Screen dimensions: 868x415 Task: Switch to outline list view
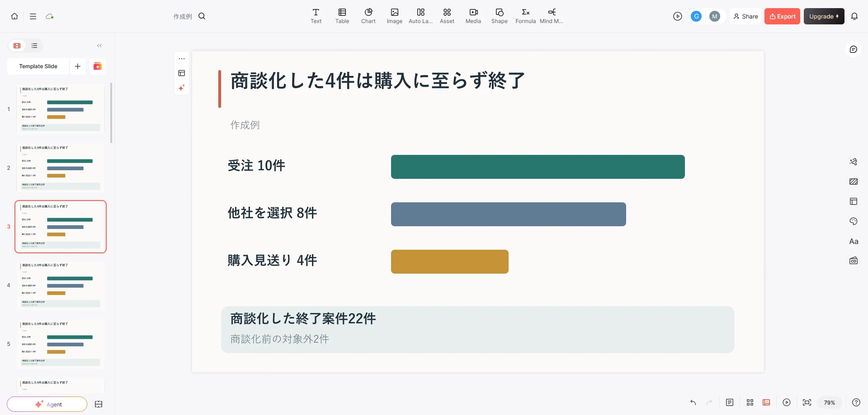(34, 46)
